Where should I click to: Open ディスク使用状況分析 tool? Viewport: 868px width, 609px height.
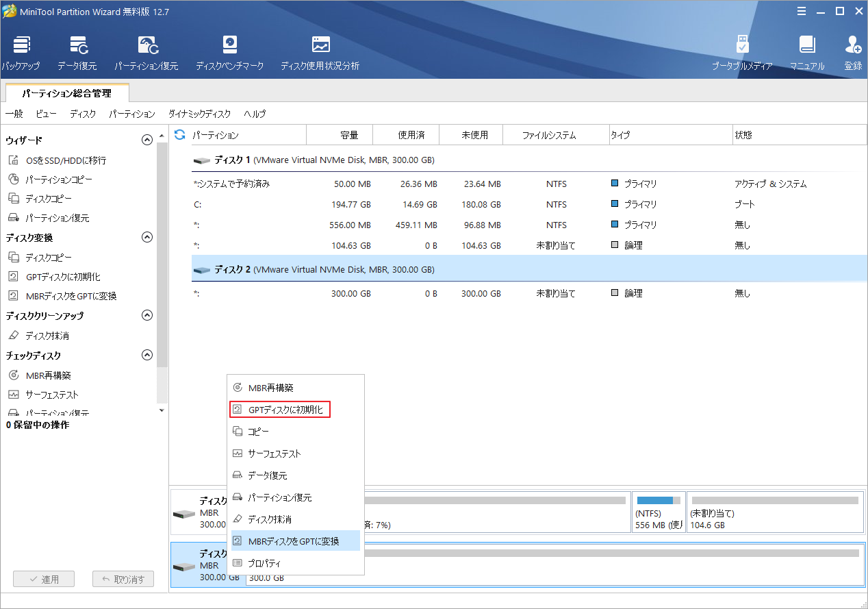(320, 53)
